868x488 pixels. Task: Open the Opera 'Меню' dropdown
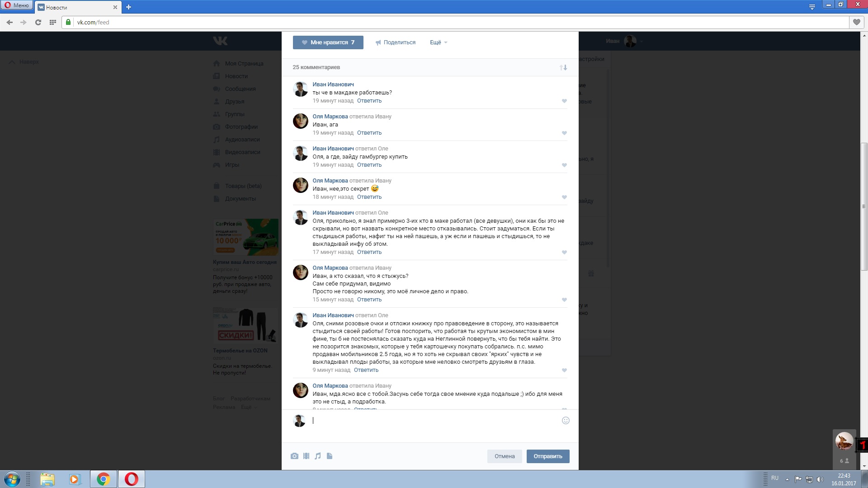coord(17,5)
